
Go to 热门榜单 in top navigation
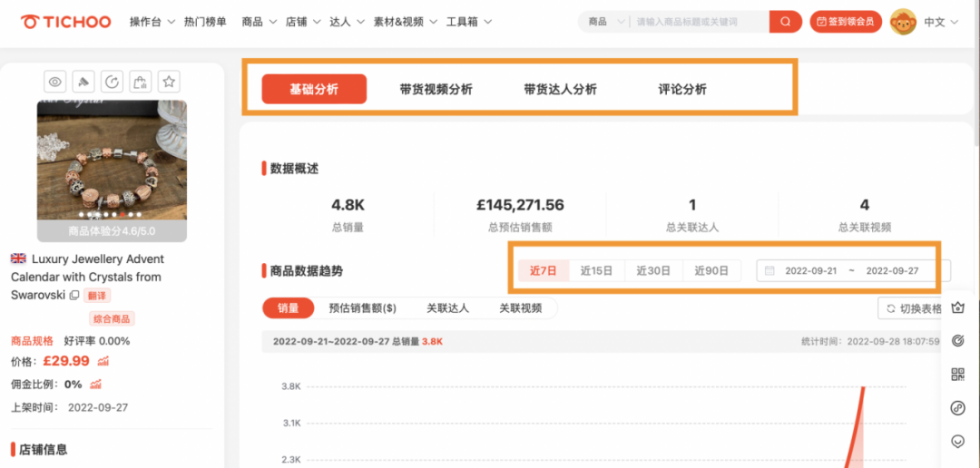click(x=205, y=22)
